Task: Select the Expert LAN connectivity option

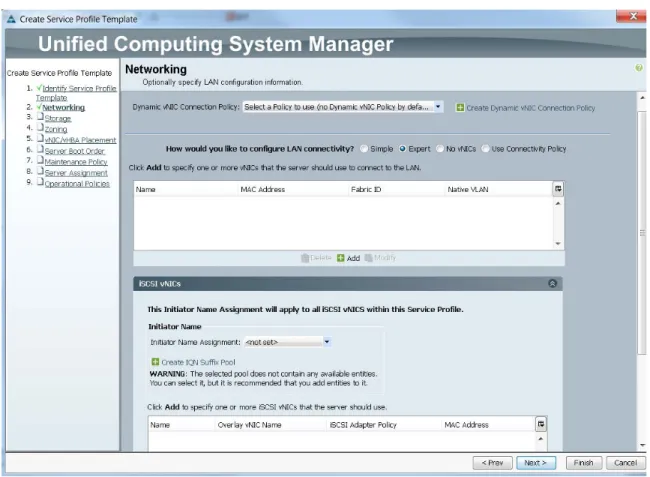Action: pos(402,148)
